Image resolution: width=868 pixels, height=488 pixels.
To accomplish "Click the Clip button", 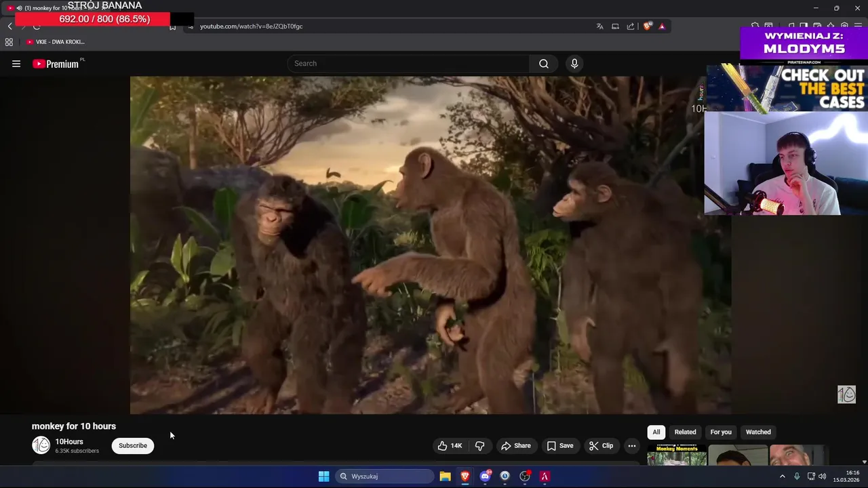I will (601, 445).
